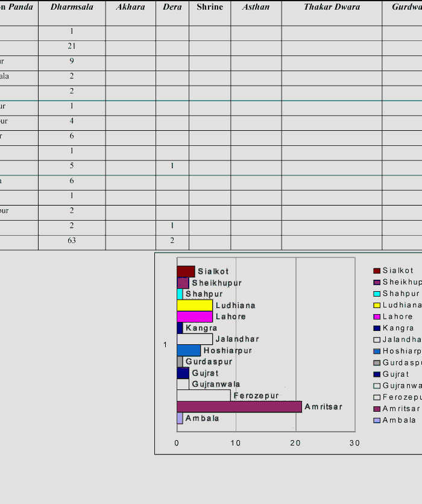Click the Amritsar legend color swatch
The width and height of the screenshot is (422, 504).
point(377,409)
